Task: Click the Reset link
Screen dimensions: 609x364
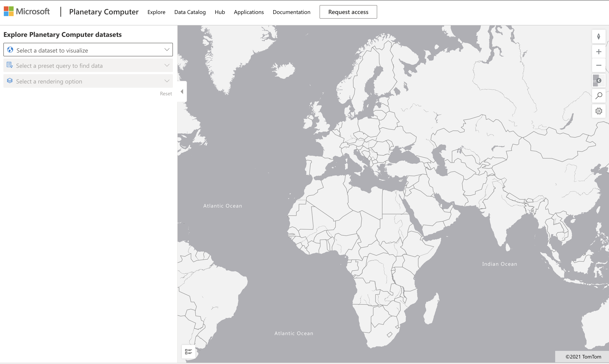Action: tap(166, 94)
